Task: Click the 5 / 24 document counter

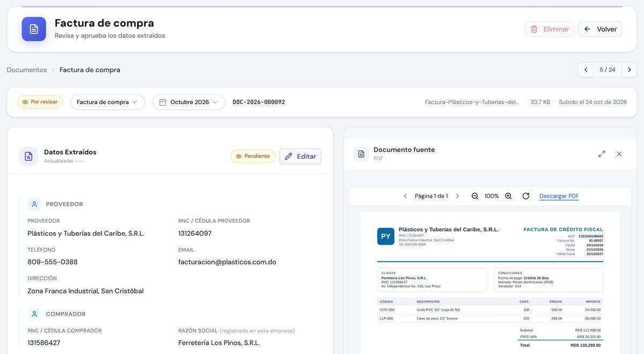Action: pos(608,70)
